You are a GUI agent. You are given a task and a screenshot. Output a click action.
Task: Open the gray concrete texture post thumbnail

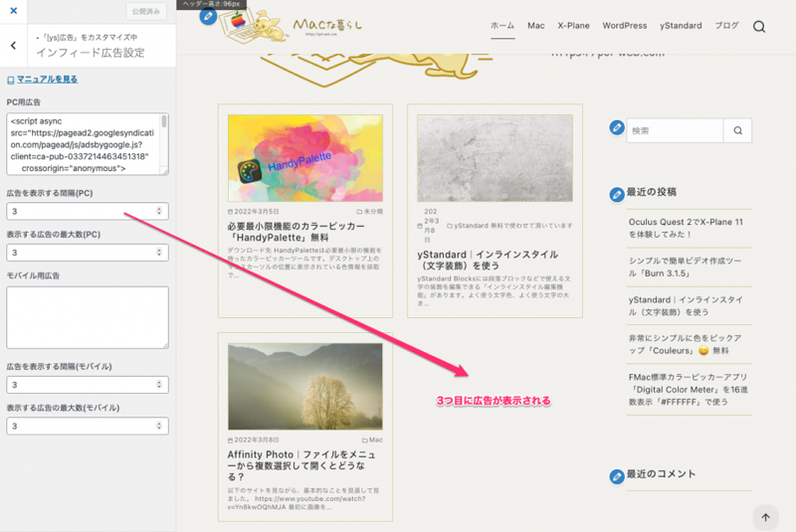click(495, 158)
